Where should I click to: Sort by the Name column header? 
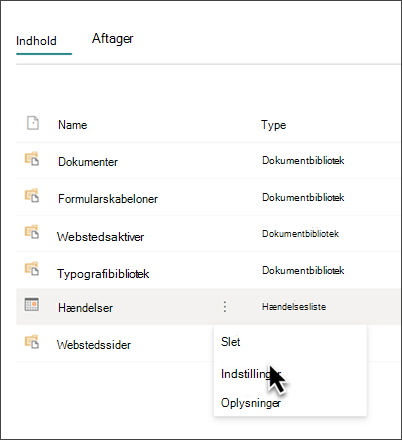tap(73, 125)
